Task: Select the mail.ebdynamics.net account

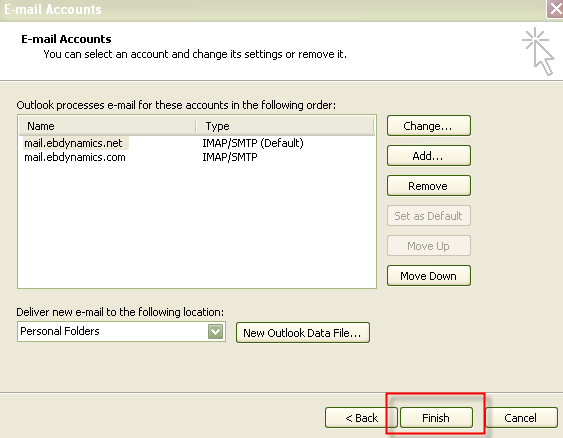Action: point(73,143)
